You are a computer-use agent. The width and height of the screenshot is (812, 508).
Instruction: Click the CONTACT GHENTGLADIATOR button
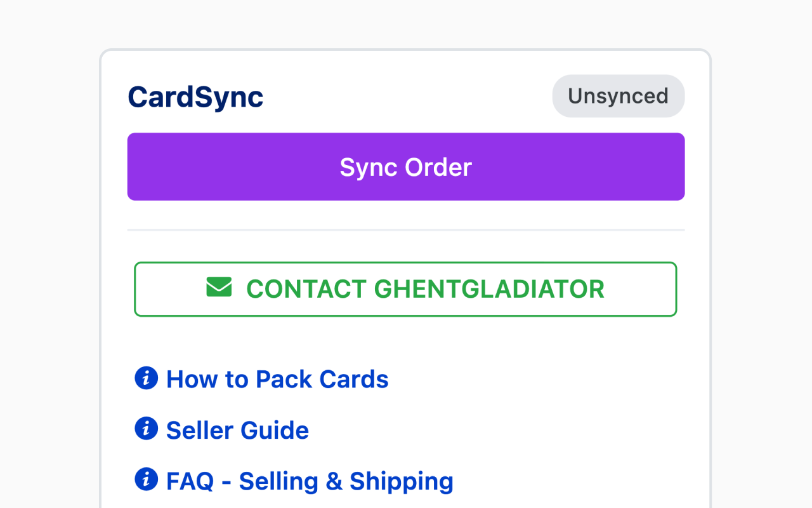click(x=405, y=289)
